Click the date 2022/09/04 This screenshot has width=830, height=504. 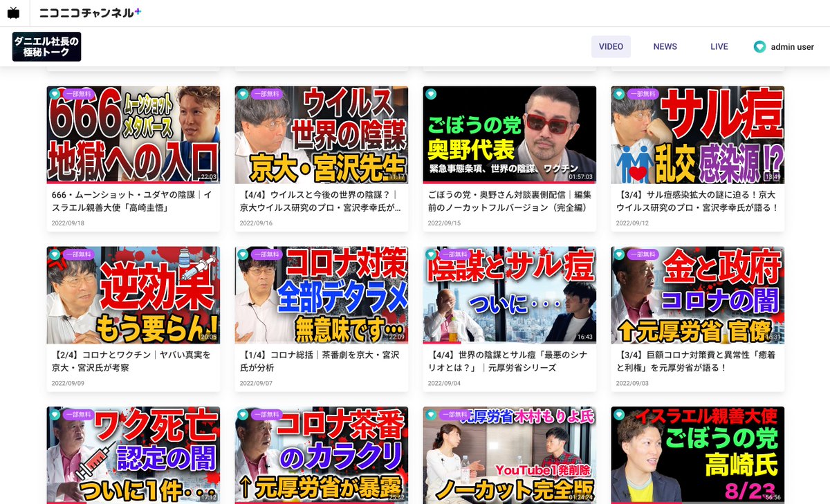(x=444, y=383)
